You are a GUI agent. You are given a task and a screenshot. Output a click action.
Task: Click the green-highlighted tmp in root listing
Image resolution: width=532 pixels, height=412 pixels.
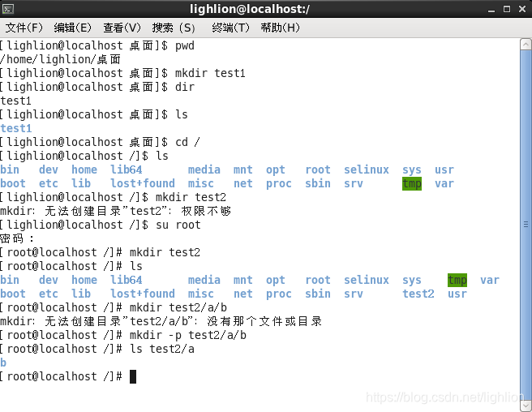pos(457,280)
